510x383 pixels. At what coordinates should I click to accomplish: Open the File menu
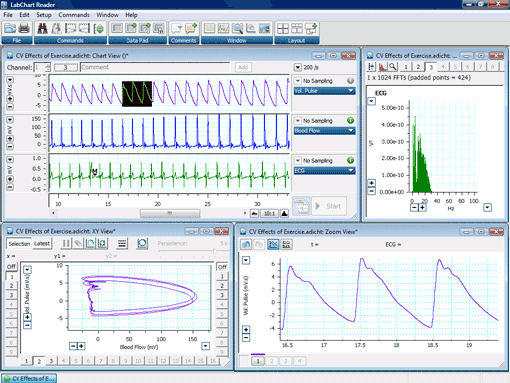(8, 15)
